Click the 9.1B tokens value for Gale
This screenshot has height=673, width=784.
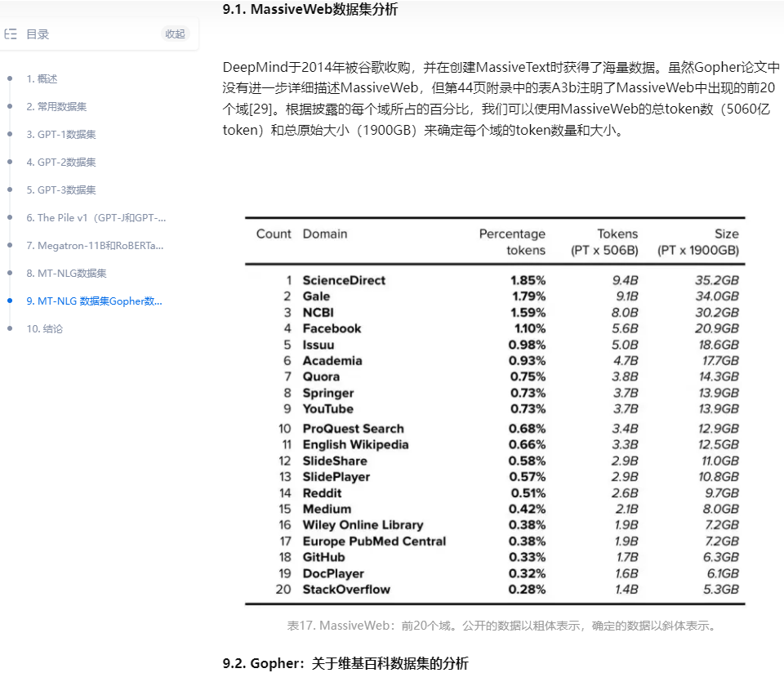(627, 296)
